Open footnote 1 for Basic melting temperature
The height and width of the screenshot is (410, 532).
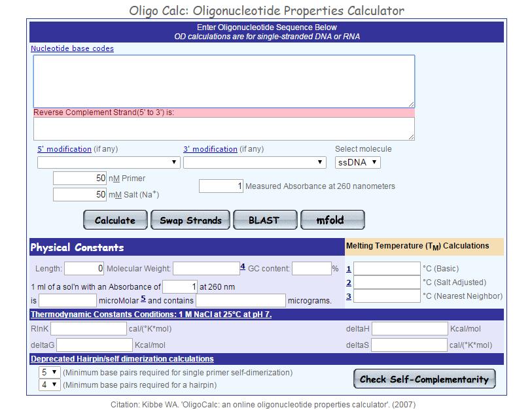[x=349, y=269]
